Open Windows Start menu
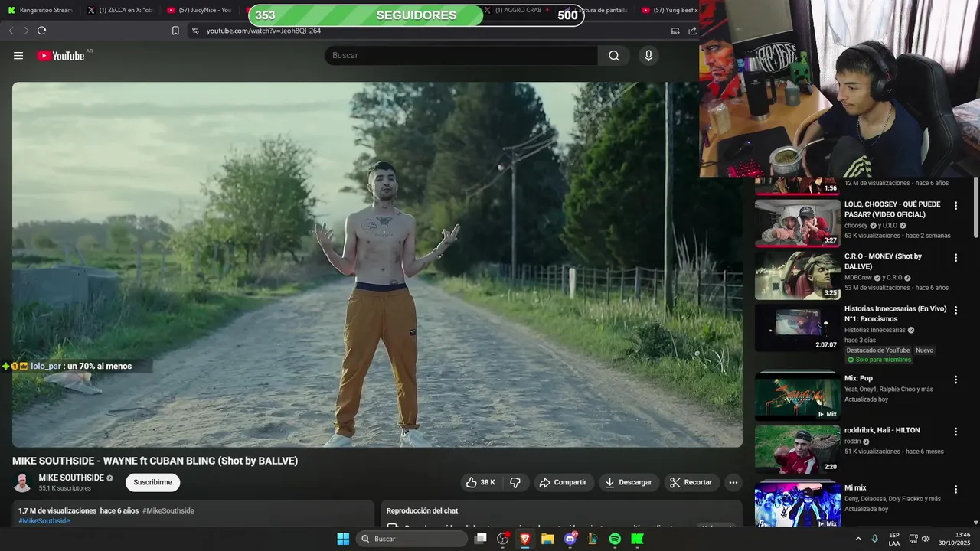This screenshot has width=980, height=551. coord(343,539)
